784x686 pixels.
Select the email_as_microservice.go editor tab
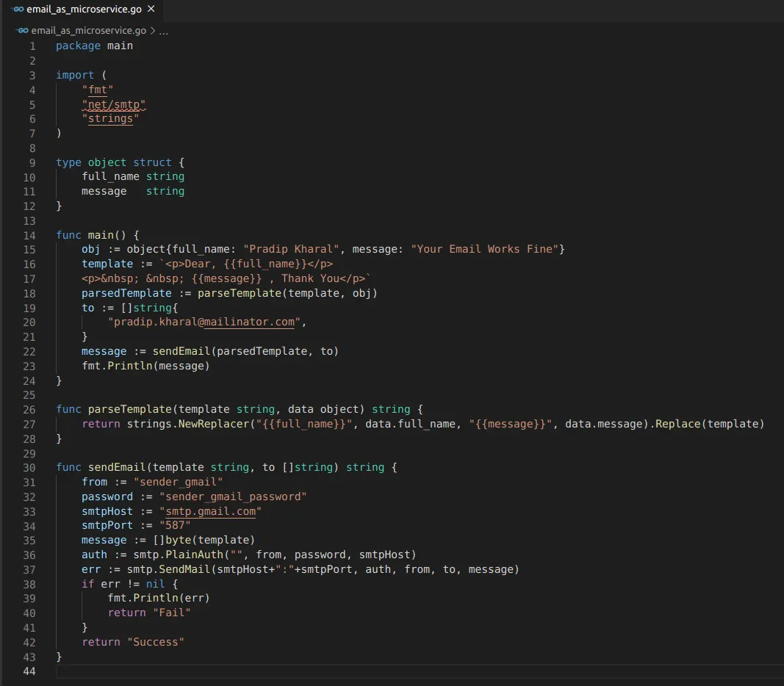click(x=84, y=9)
